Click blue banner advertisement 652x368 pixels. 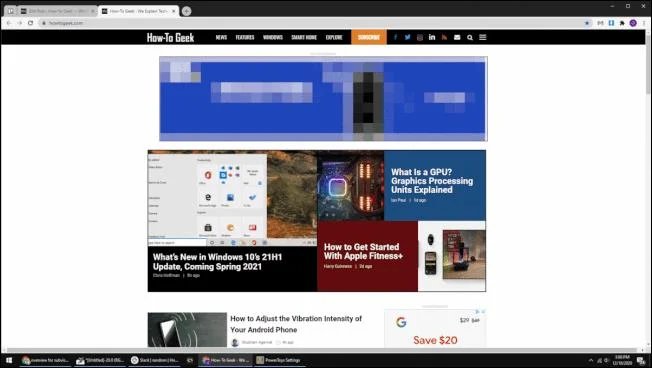[323, 99]
